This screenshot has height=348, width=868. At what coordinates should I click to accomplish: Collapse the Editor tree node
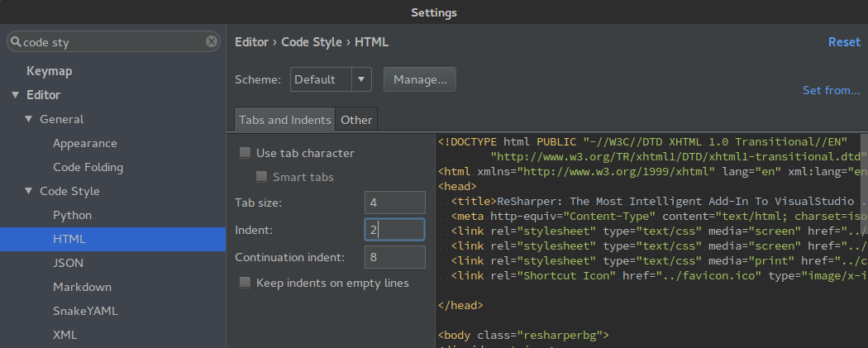point(15,95)
